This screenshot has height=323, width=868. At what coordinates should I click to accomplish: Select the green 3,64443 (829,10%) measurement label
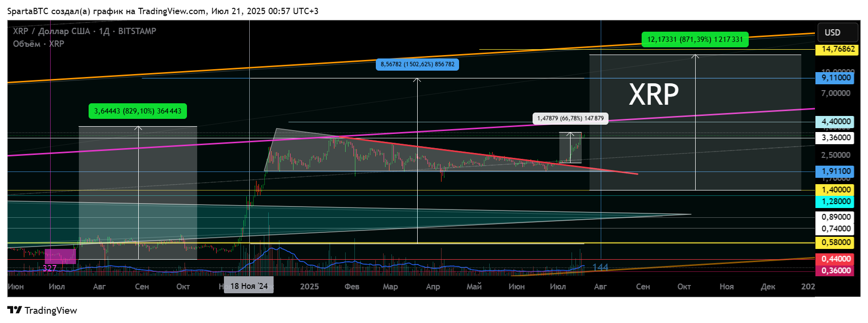[x=138, y=111]
